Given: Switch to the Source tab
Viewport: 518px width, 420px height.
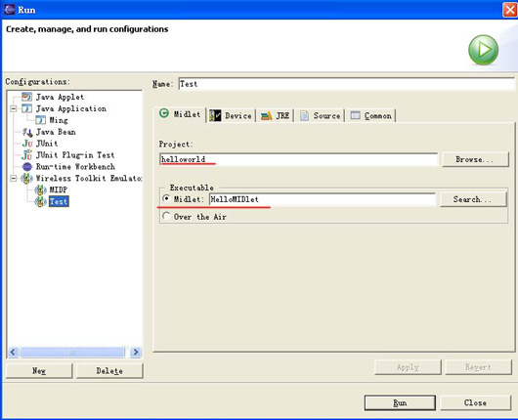Looking at the screenshot, I should tap(320, 115).
